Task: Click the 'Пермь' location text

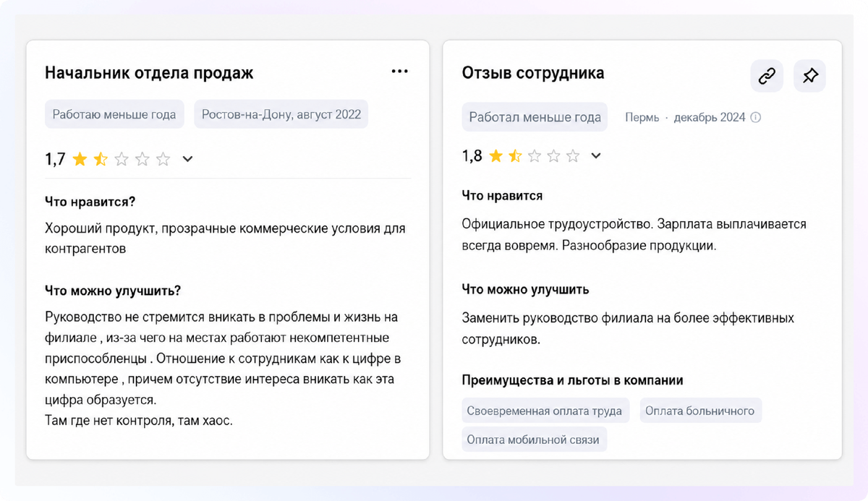Action: 642,117
